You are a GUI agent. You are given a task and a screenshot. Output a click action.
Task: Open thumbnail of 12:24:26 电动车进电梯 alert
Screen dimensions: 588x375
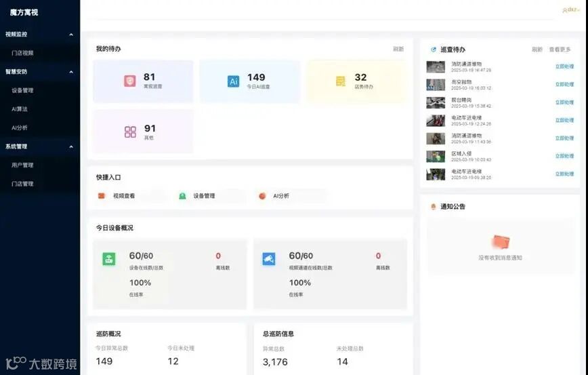tap(436, 121)
